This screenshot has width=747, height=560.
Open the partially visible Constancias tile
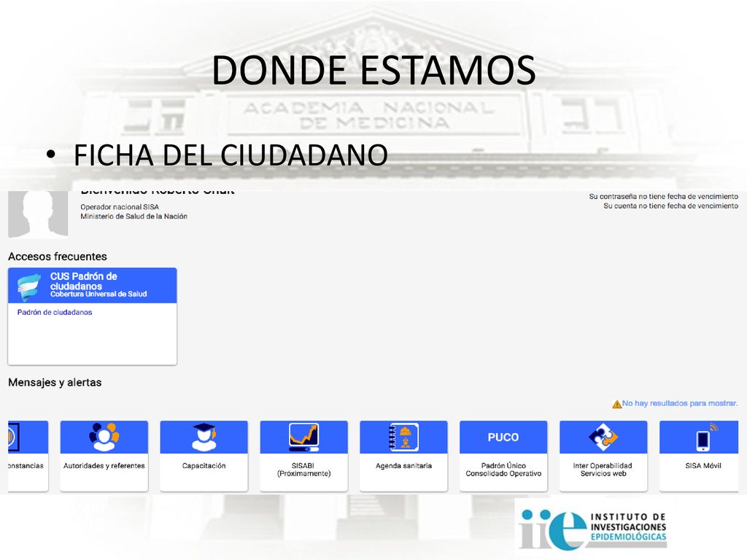[28, 456]
